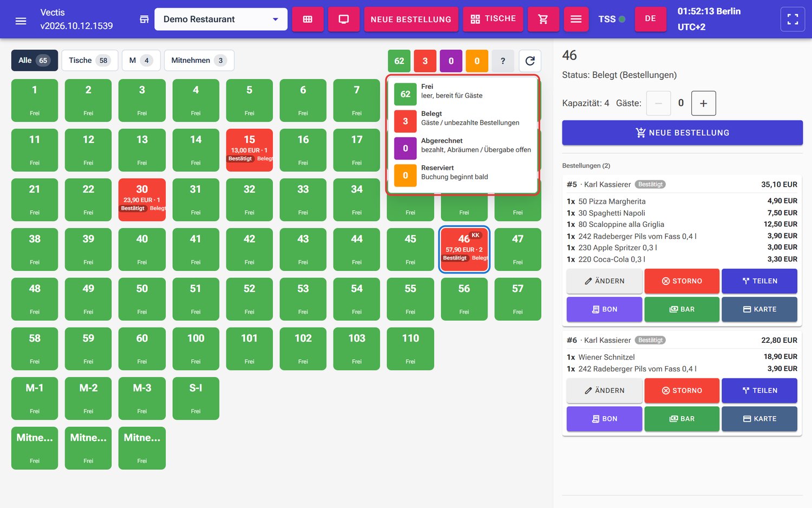
Task: Select the Tische 58 filter tab
Action: (x=89, y=60)
